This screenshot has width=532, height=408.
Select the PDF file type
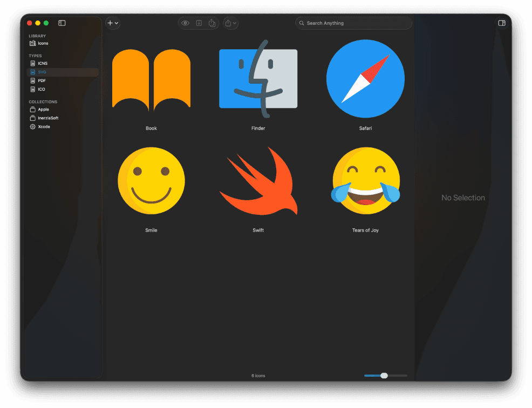click(42, 80)
